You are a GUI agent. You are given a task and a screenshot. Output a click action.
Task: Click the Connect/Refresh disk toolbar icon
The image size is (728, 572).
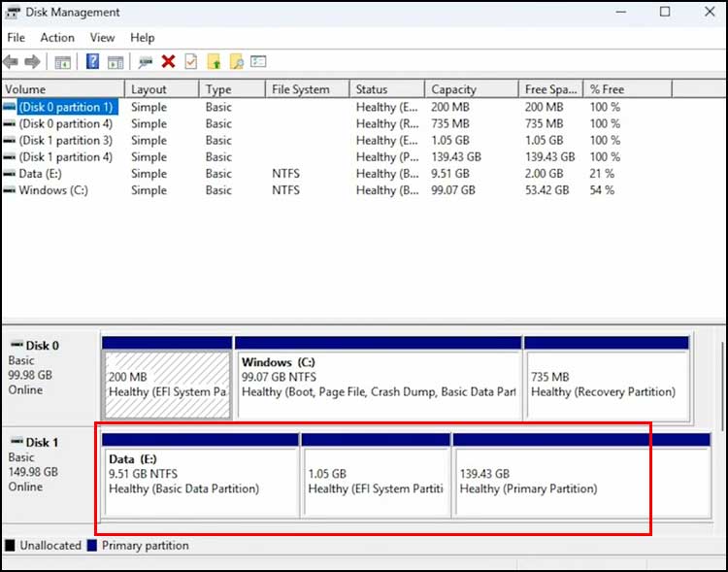pos(146,62)
